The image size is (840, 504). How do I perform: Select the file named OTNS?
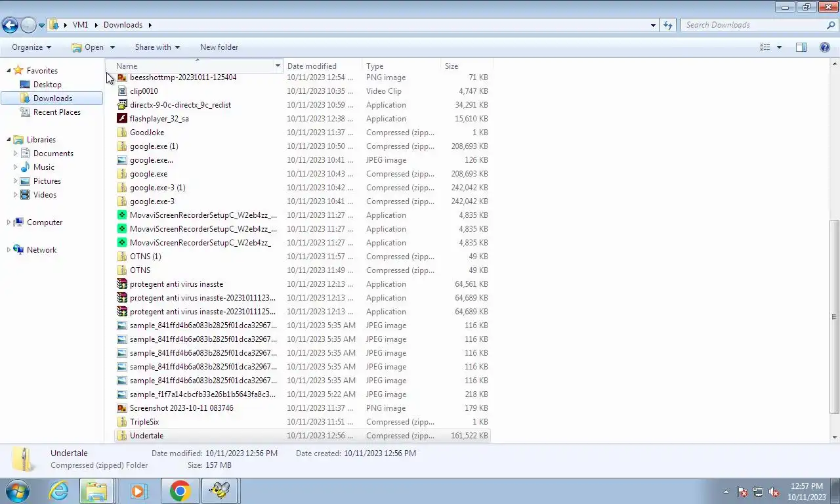[x=140, y=270]
